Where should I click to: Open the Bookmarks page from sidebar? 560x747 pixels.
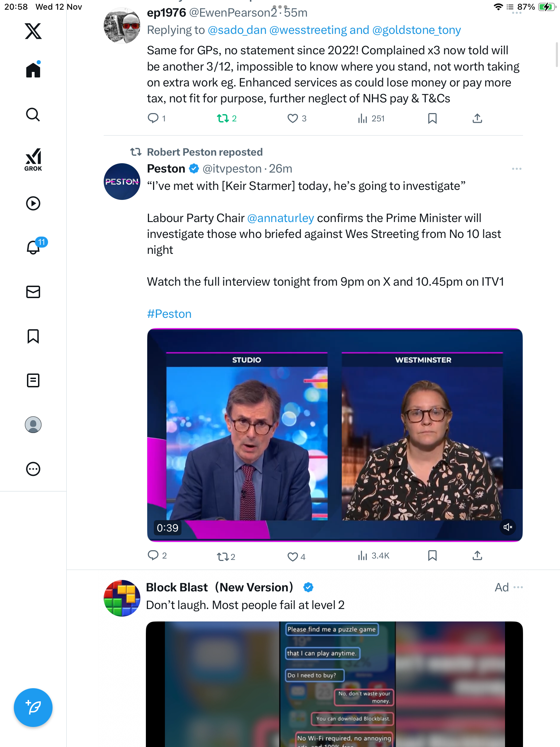33,336
